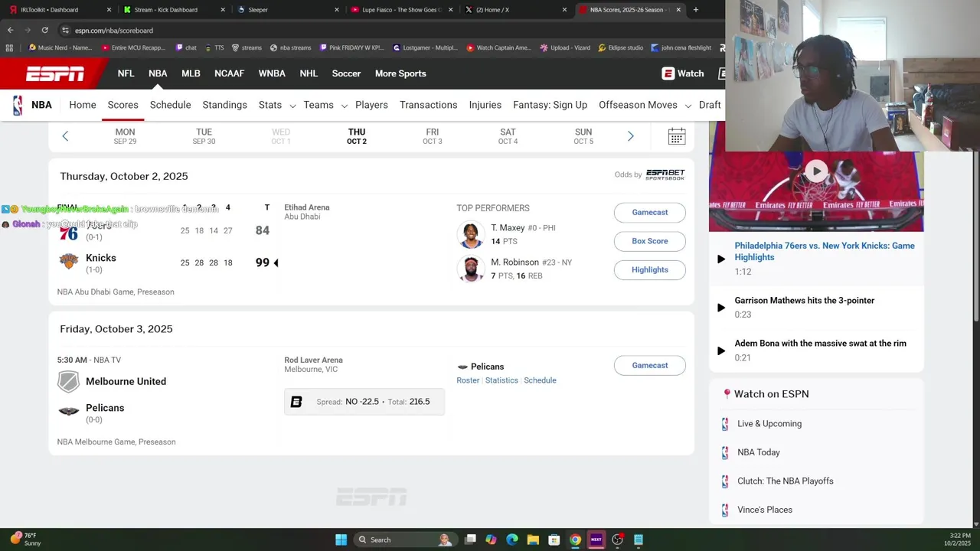
Task: Open Vince's Places link
Action: click(x=765, y=510)
